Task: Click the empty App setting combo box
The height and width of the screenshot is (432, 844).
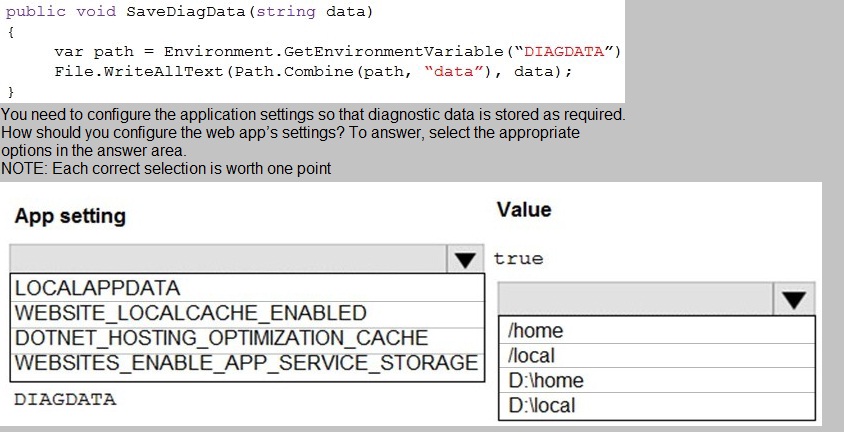Action: [228, 259]
